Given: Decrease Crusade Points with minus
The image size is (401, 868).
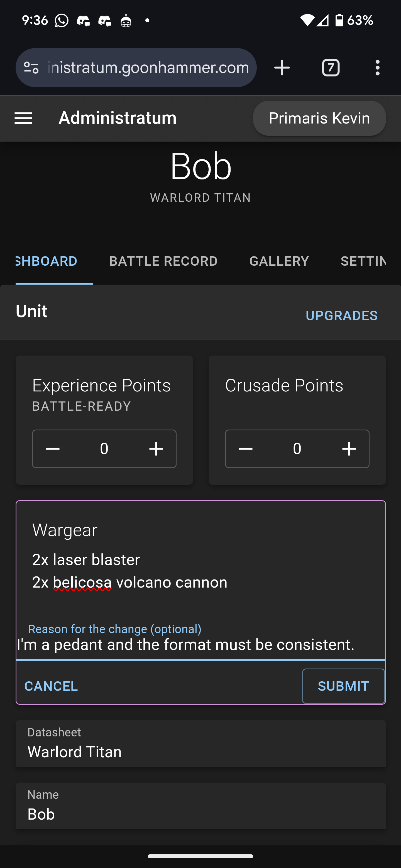Looking at the screenshot, I should pyautogui.click(x=246, y=449).
